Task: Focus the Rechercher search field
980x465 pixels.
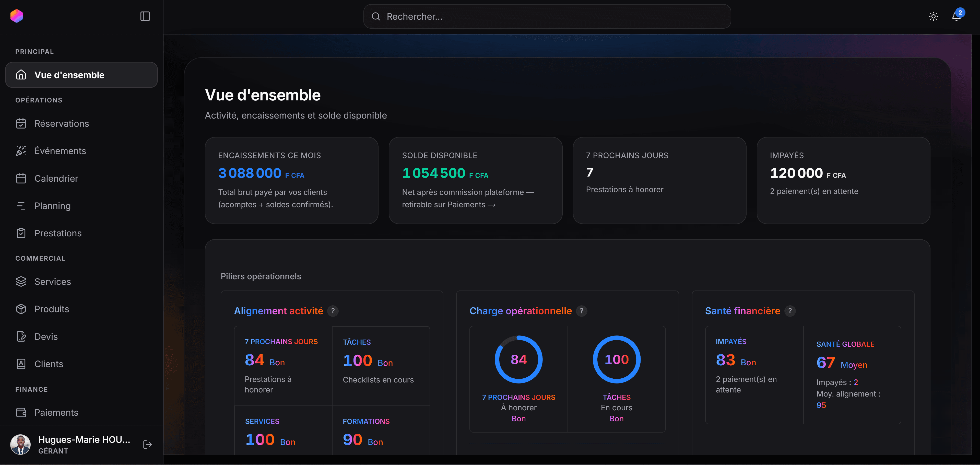Action: click(x=547, y=16)
